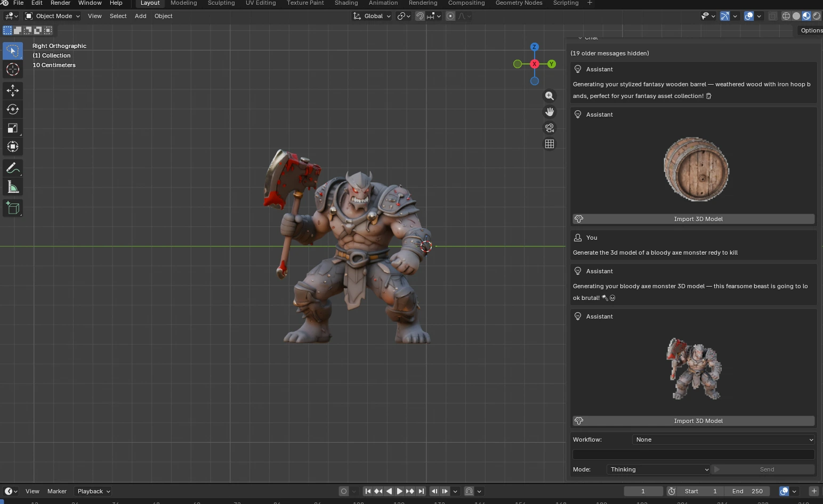
Task: Choose the Annotate pencil tool
Action: coord(13,168)
